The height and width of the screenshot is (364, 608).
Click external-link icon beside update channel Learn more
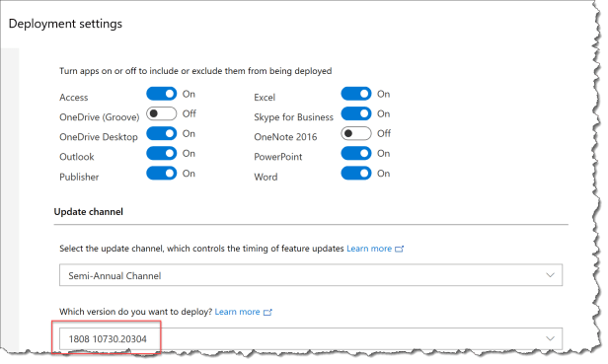[399, 249]
